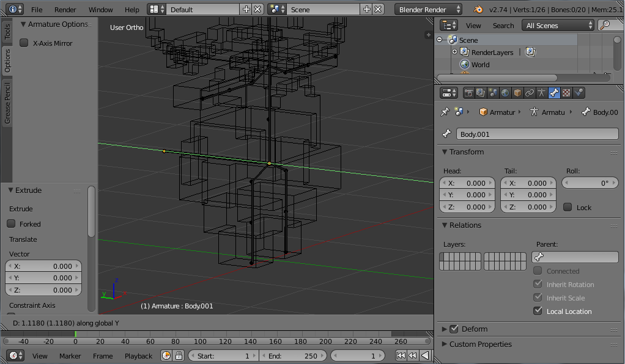
Task: Click the Playback menu in timeline
Action: tap(138, 356)
